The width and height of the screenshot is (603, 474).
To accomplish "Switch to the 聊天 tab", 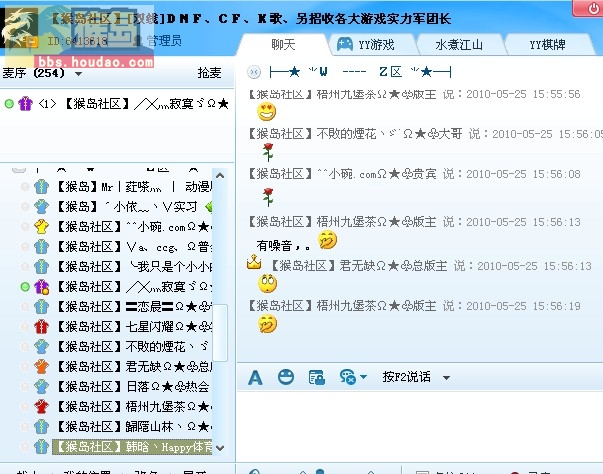I will (283, 45).
